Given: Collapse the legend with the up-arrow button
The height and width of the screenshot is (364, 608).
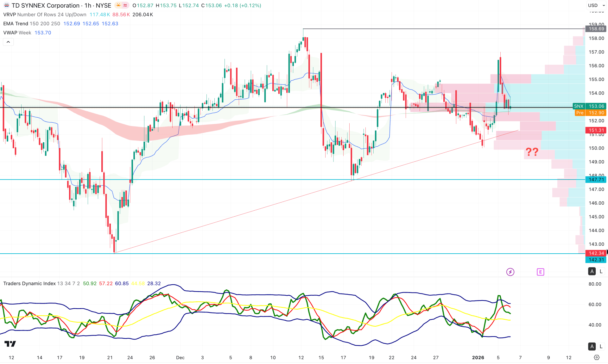Looking at the screenshot, I should point(8,42).
